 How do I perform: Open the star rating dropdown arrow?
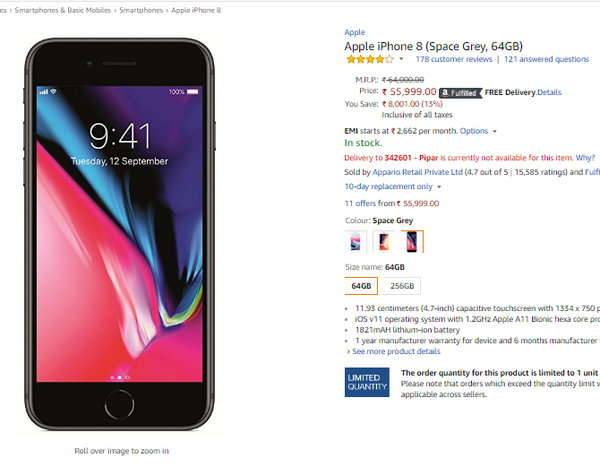pyautogui.click(x=401, y=59)
